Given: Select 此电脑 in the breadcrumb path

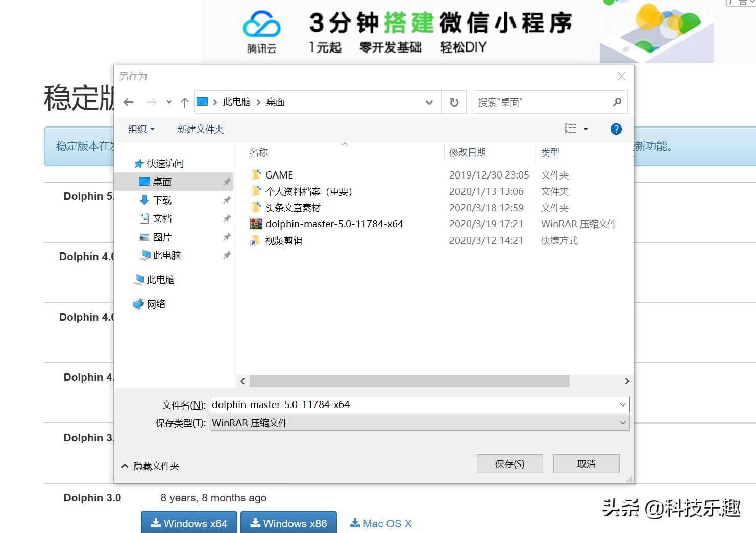Looking at the screenshot, I should coord(236,102).
